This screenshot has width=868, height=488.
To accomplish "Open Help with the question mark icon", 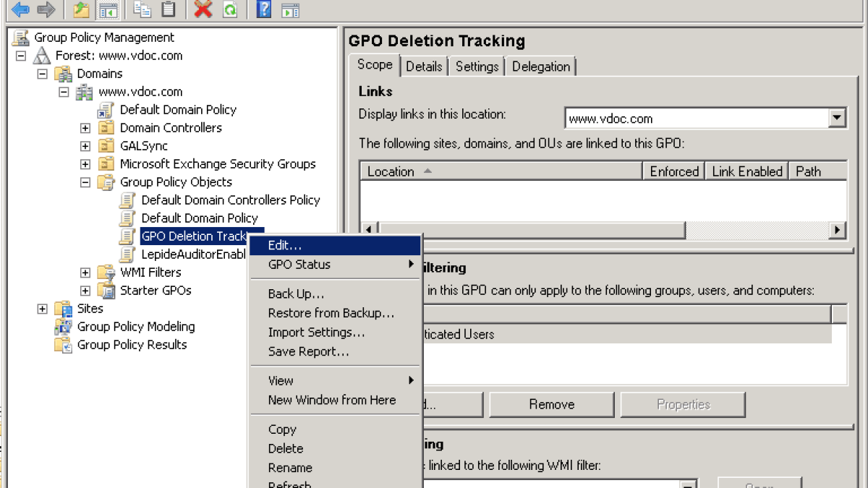I will 264,9.
